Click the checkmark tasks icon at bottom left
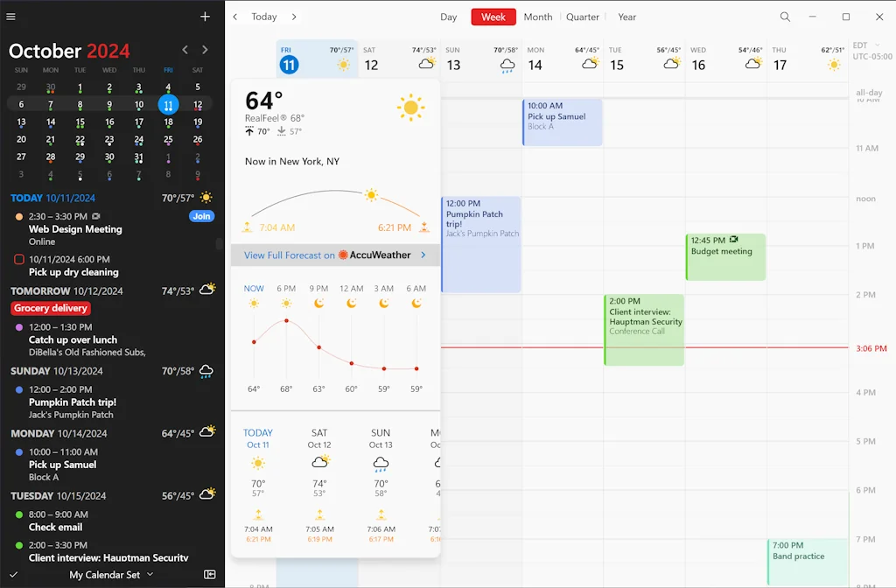 click(x=14, y=574)
